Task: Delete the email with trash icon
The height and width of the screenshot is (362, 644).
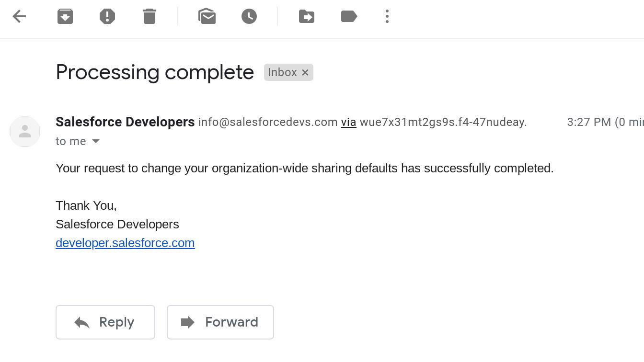Action: click(x=149, y=16)
